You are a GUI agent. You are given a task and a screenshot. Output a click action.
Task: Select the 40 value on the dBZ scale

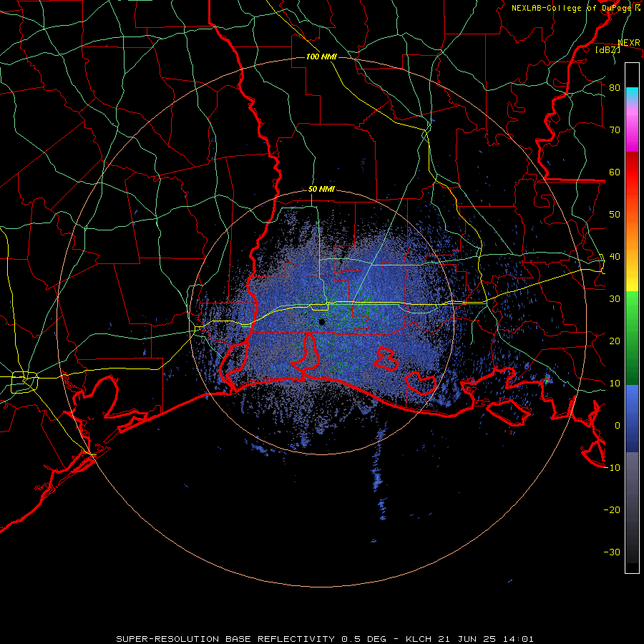click(615, 257)
